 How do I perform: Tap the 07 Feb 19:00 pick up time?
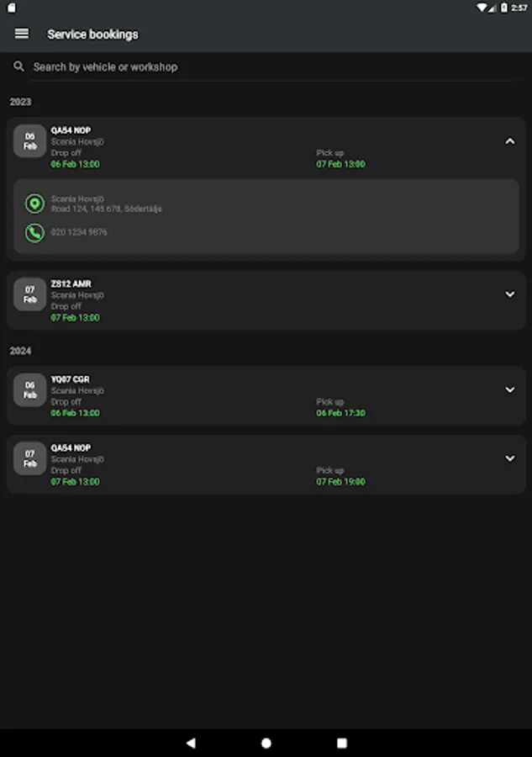[x=340, y=482]
